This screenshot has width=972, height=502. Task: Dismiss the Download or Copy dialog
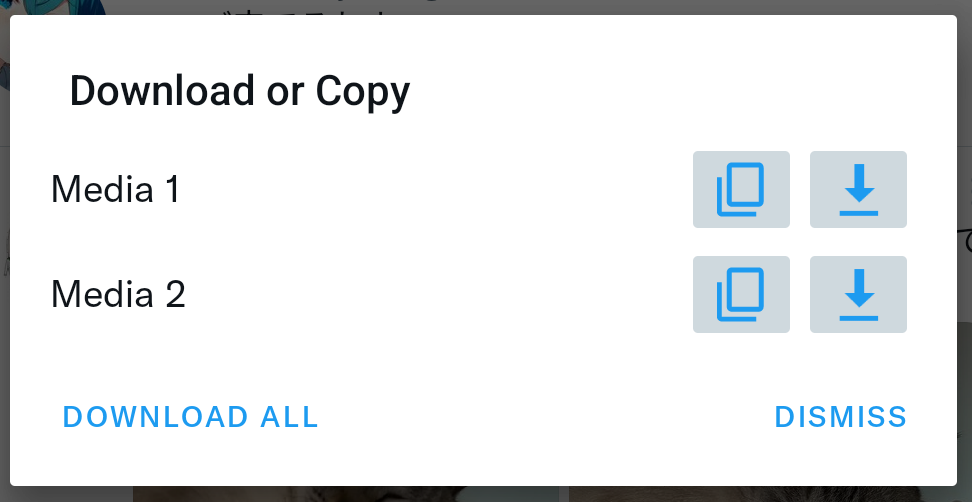pos(841,416)
